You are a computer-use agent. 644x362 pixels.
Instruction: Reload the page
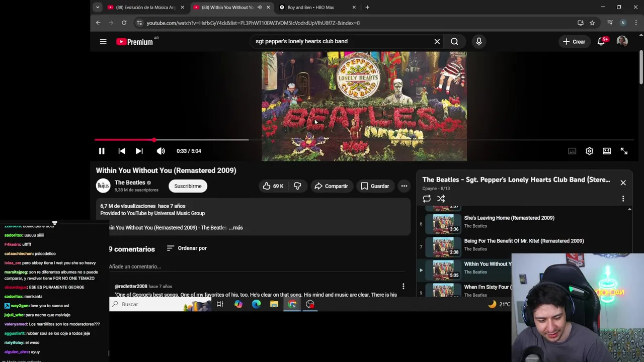124,23
